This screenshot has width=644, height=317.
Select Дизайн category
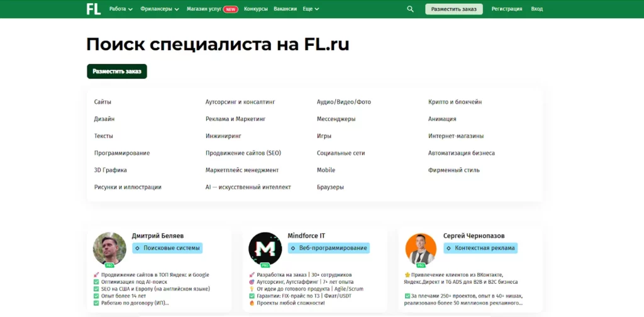coord(104,119)
